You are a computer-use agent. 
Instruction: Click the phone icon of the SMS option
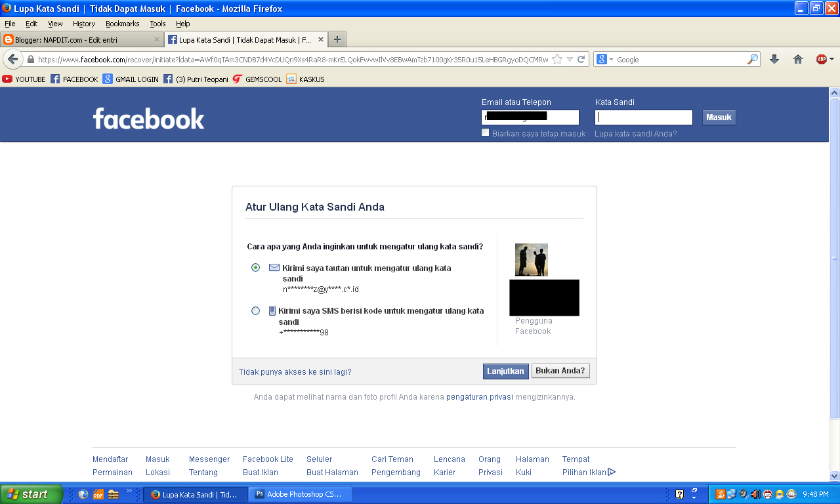click(x=272, y=311)
